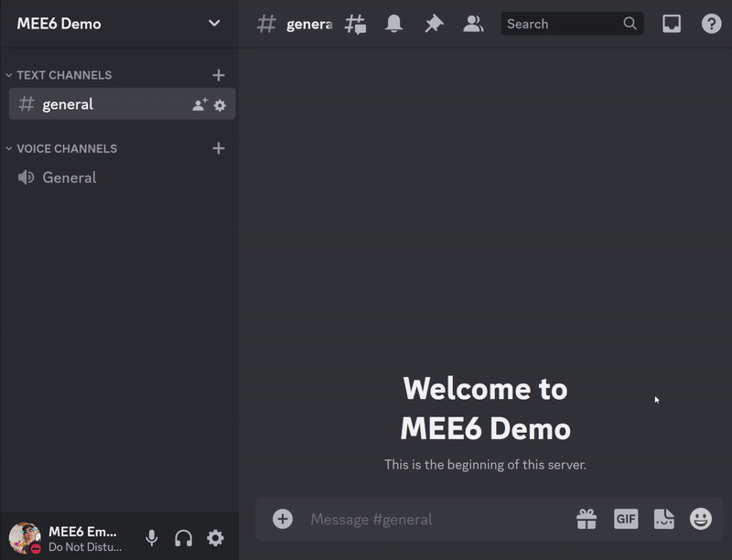Click the search magnifier icon
Image resolution: width=732 pixels, height=560 pixels.
[x=630, y=24]
